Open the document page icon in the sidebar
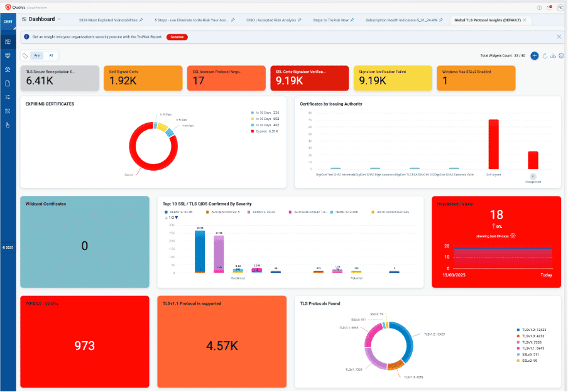Screen dimensions: 568x392 click(x=8, y=84)
